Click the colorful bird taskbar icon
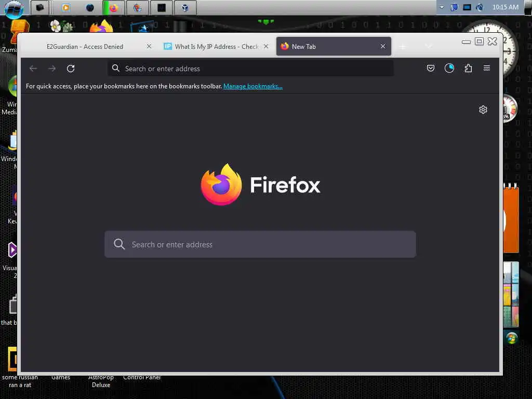The height and width of the screenshot is (399, 532). [x=137, y=7]
